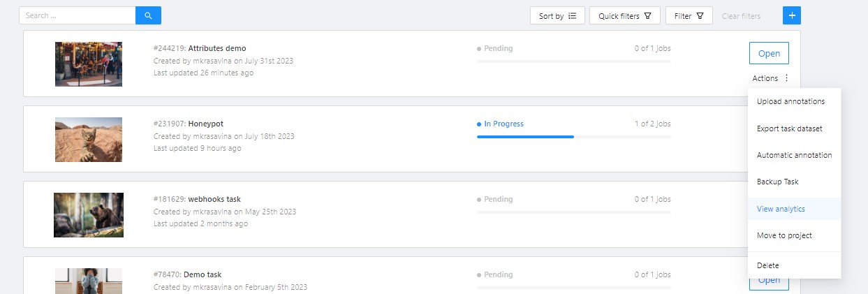Viewport: 868px width, 294px height.
Task: Click the webhooks task bear thumbnail
Action: [x=89, y=215]
